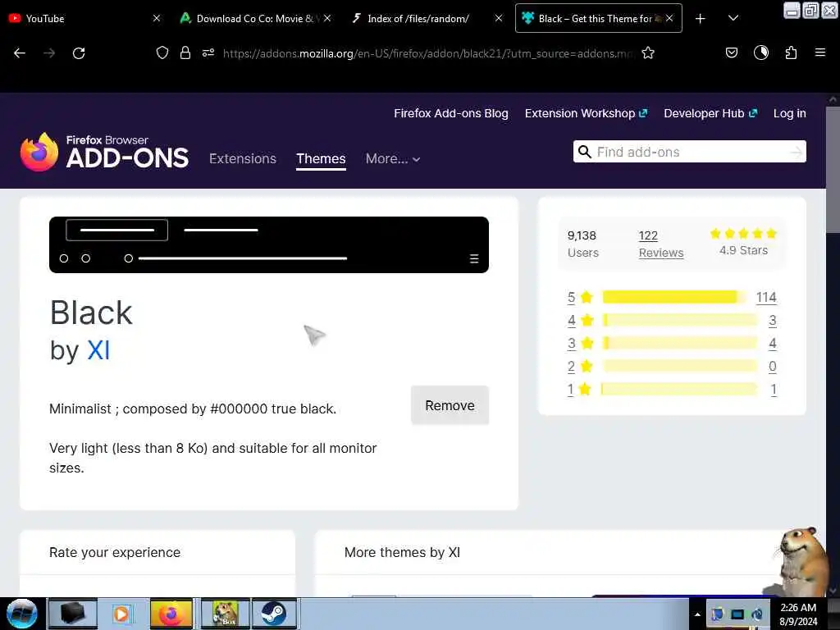Image resolution: width=840 pixels, height=630 pixels.
Task: Close the Download Co Co tab
Action: 327,18
